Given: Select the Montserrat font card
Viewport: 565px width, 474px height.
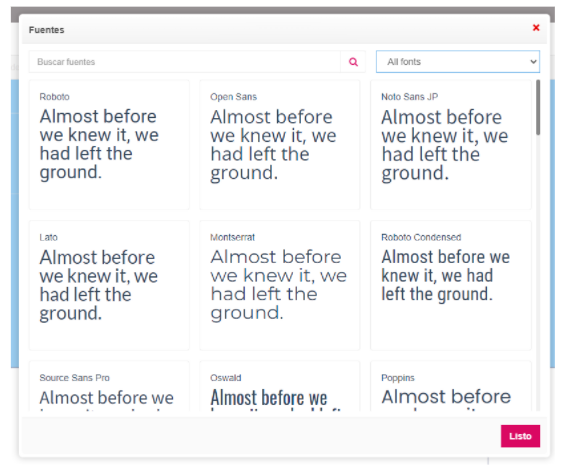Looking at the screenshot, I should click(280, 285).
